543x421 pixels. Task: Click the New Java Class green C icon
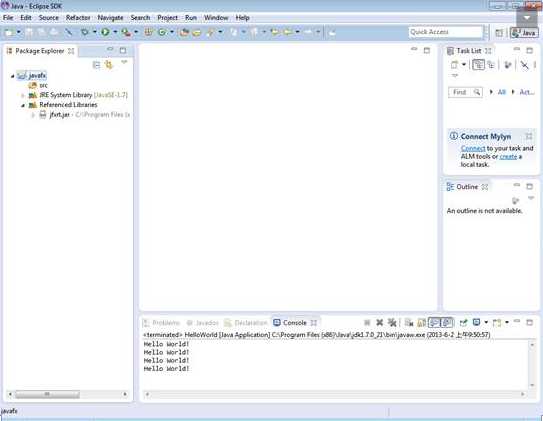pos(162,32)
